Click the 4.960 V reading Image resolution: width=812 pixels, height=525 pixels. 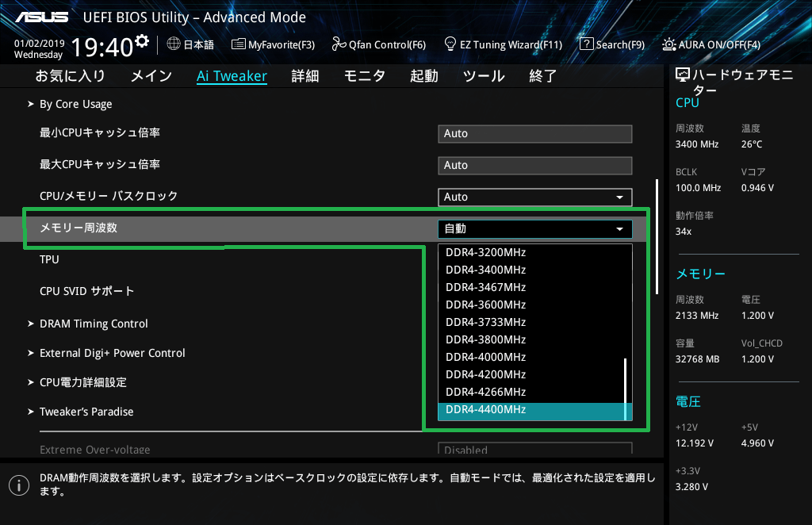(x=757, y=443)
